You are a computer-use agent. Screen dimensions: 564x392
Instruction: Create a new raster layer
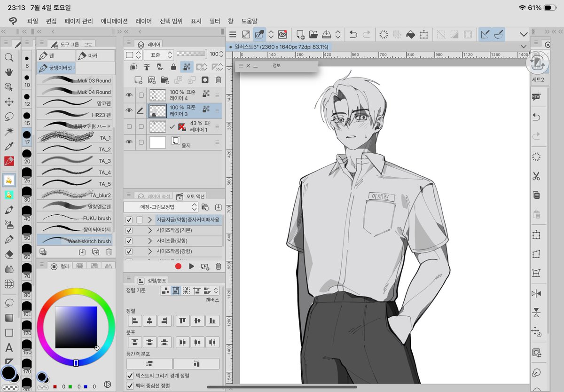(138, 80)
